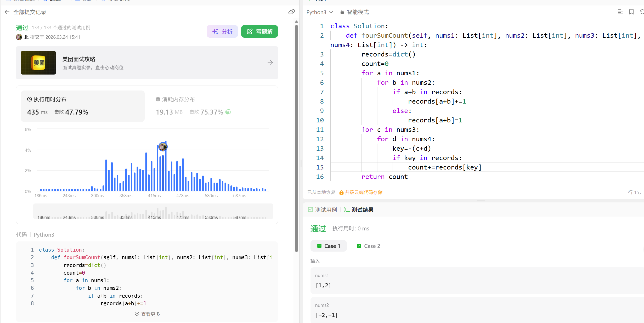Click the 分析 analyze button

click(x=222, y=32)
